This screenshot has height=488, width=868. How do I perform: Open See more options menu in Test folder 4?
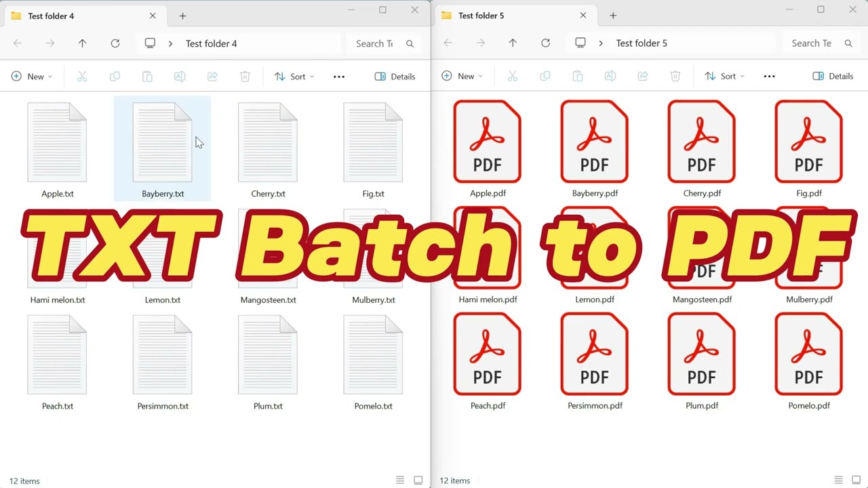[339, 77]
